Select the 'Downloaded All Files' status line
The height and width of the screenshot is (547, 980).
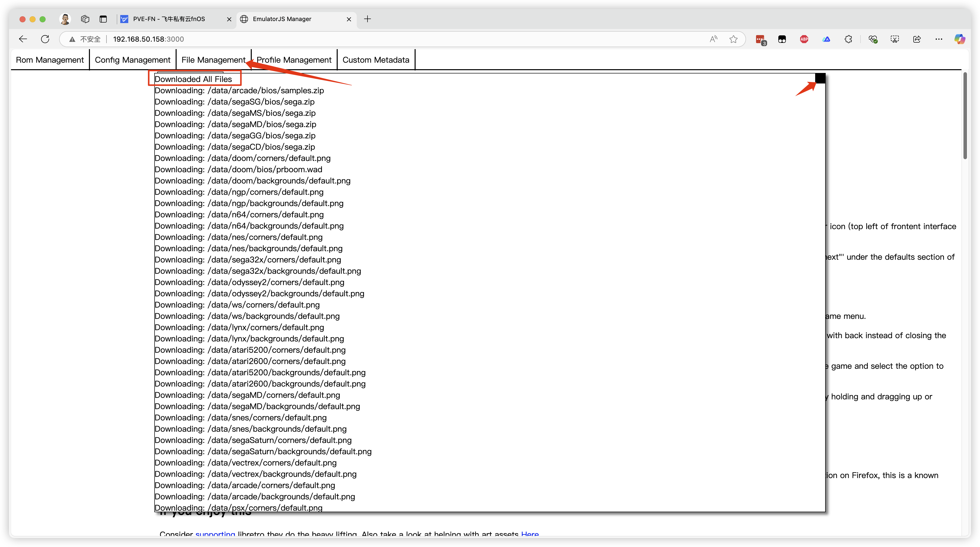(193, 79)
